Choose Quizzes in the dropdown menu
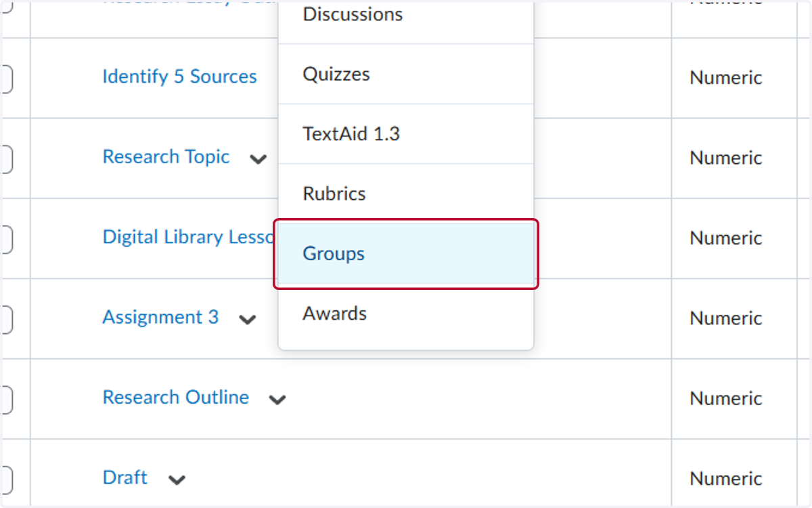Viewport: 812px width, 508px height. tap(406, 74)
